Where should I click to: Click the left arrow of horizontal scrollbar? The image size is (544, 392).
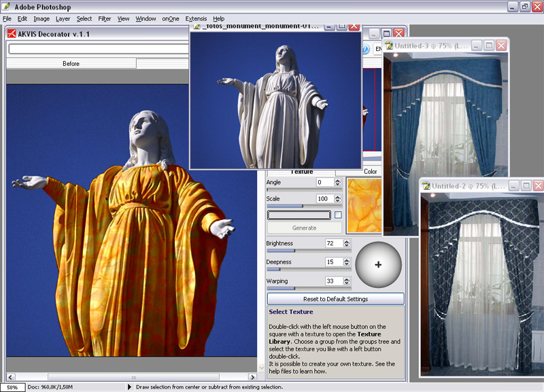[x=10, y=377]
